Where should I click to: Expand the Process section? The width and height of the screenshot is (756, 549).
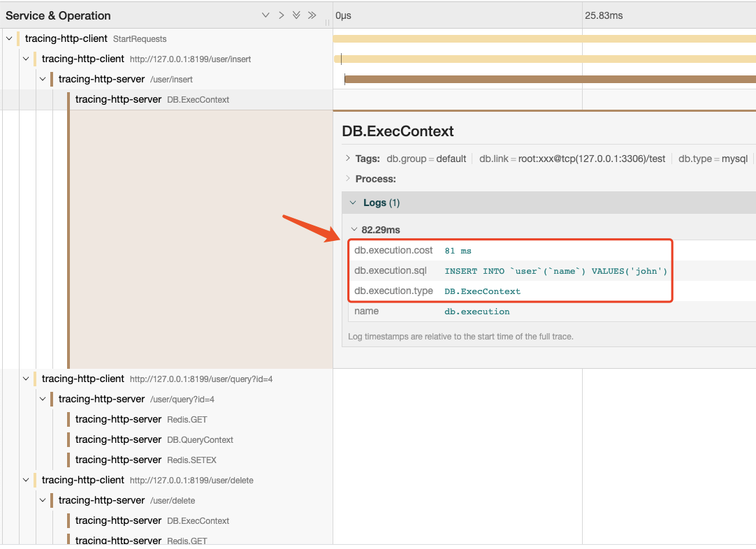tap(348, 179)
